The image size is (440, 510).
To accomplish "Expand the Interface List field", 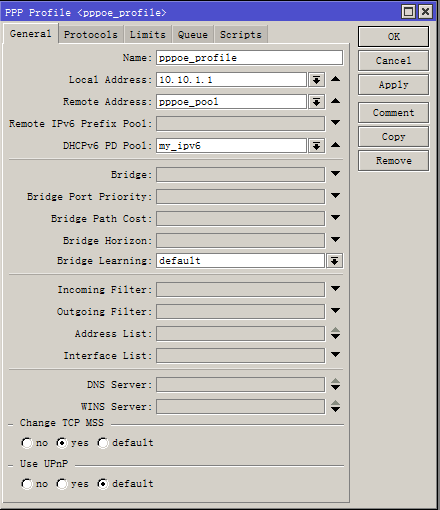I will coord(336,355).
